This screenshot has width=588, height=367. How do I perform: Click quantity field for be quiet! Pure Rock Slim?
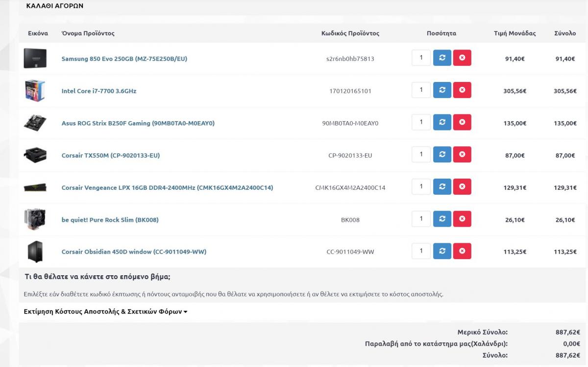pos(421,219)
